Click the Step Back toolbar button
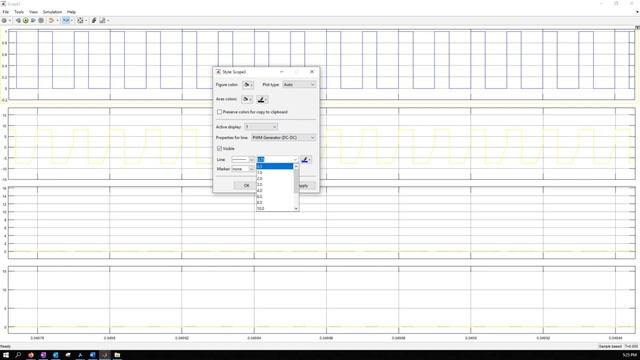 [18, 20]
